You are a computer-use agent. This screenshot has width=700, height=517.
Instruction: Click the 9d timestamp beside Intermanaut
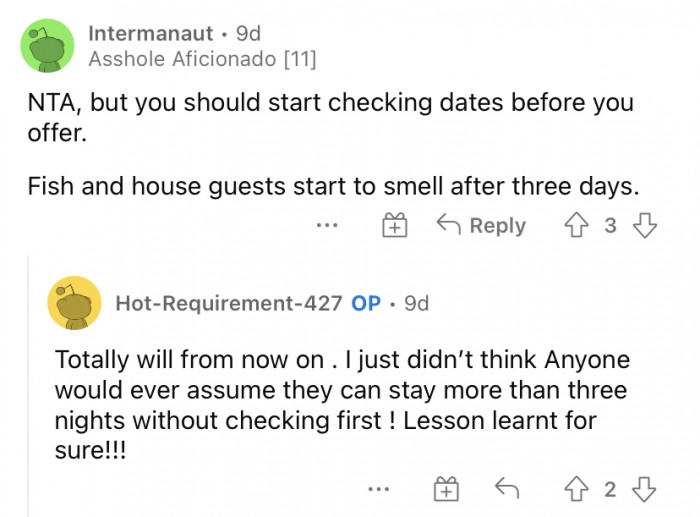pos(247,33)
